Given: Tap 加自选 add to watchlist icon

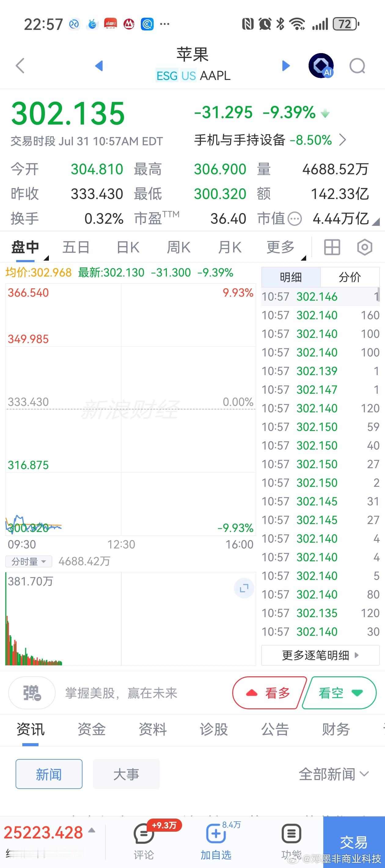Looking at the screenshot, I should pos(216,841).
